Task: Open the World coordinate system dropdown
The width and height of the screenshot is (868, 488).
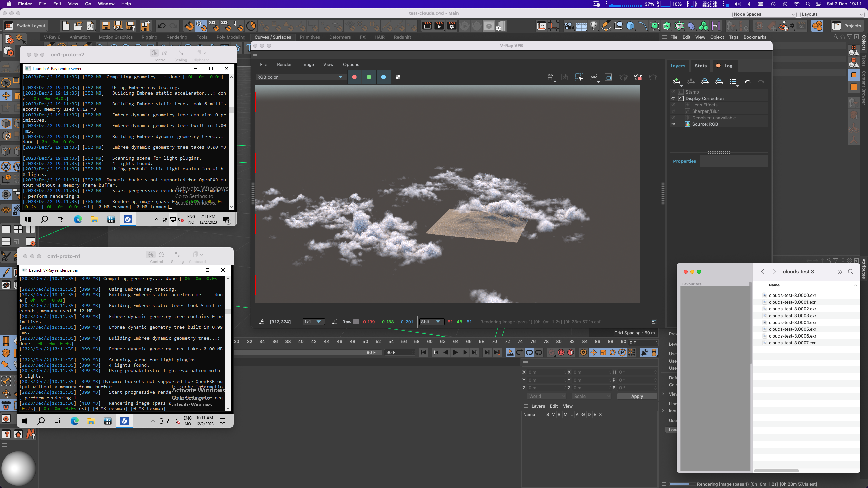Action: pos(547,396)
